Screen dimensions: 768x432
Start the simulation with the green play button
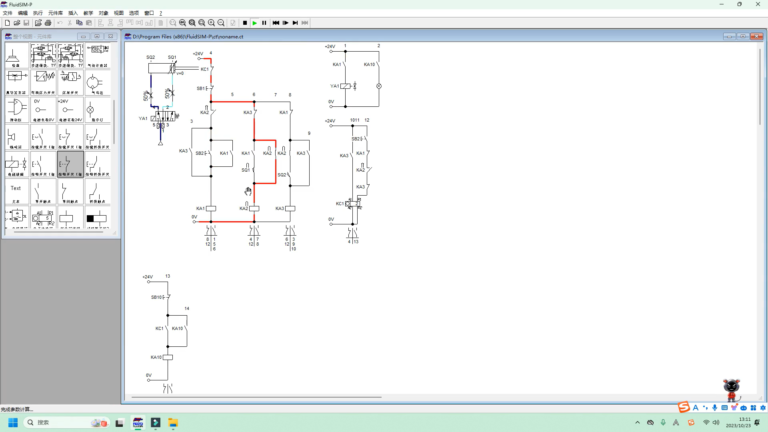[x=255, y=23]
